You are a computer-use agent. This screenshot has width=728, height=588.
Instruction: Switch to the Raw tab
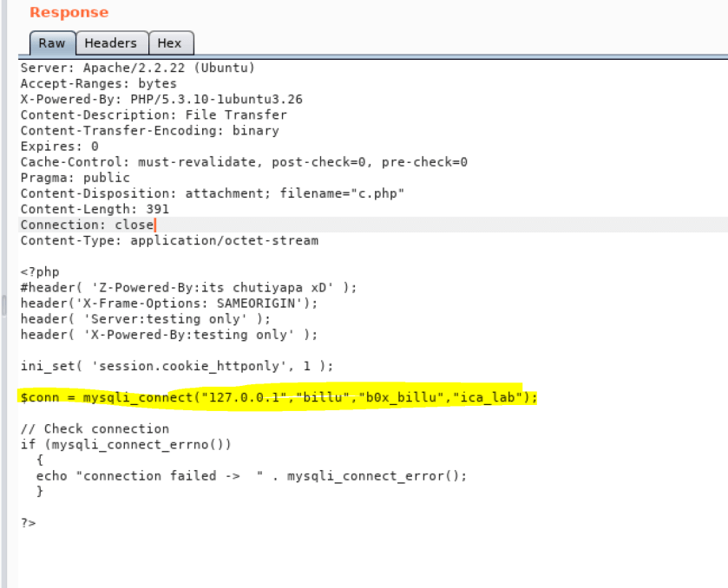pyautogui.click(x=51, y=43)
